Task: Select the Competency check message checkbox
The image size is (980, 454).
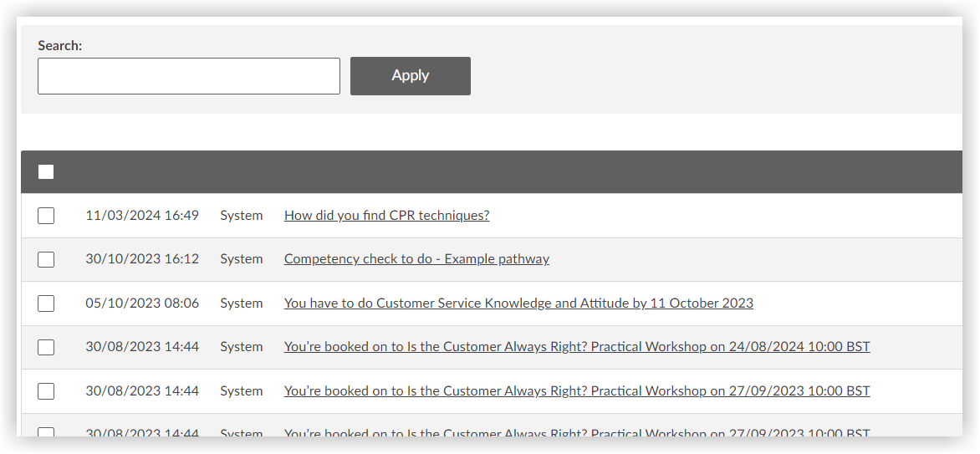Action: click(x=46, y=259)
